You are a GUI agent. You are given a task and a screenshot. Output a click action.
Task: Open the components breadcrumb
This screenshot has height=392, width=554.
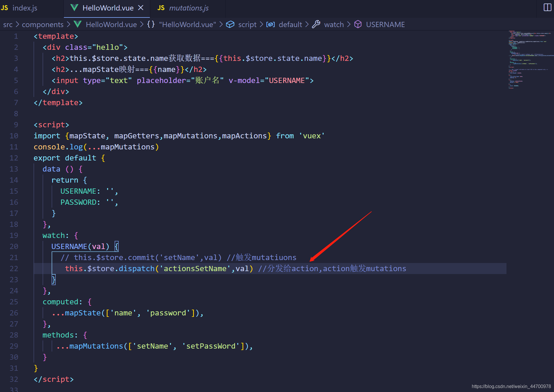(43, 24)
